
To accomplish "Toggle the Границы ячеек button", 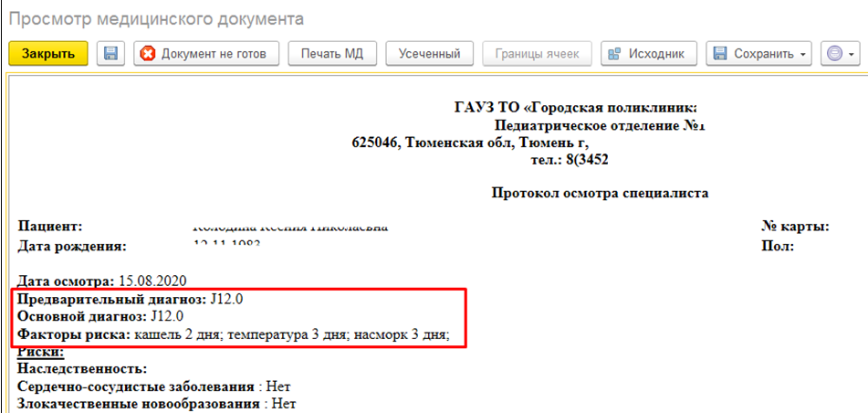I will coord(537,54).
